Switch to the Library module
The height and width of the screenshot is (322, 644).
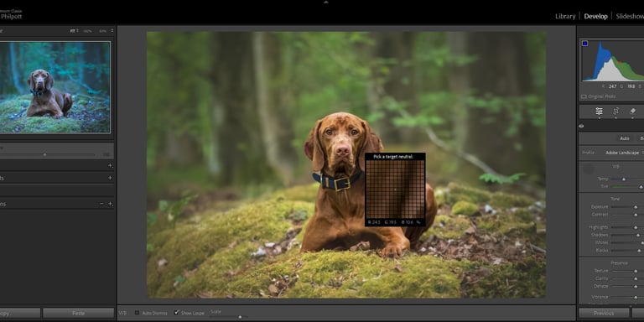pyautogui.click(x=565, y=17)
